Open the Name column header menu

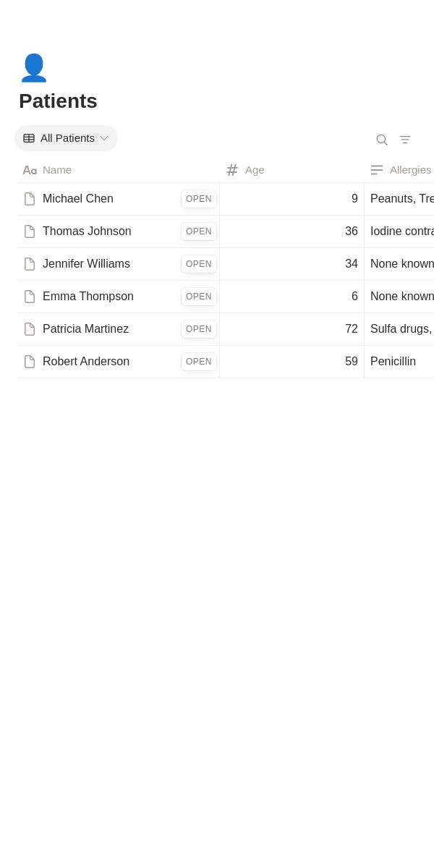pyautogui.click(x=119, y=170)
